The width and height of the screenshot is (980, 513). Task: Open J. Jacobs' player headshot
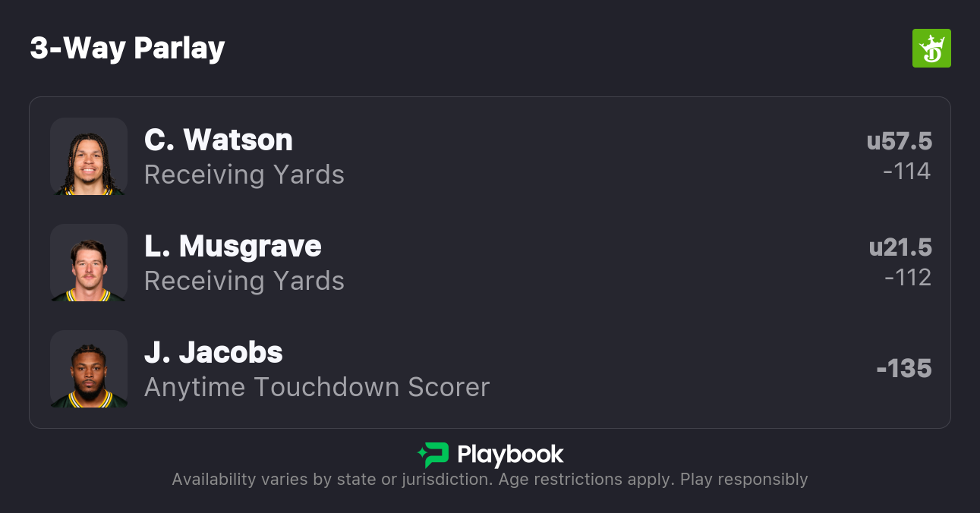pos(89,370)
